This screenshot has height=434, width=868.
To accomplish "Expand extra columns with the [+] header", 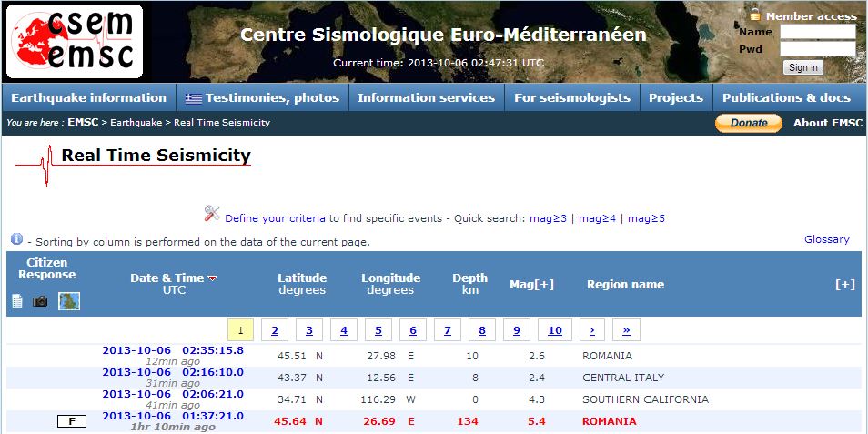I will pyautogui.click(x=844, y=284).
